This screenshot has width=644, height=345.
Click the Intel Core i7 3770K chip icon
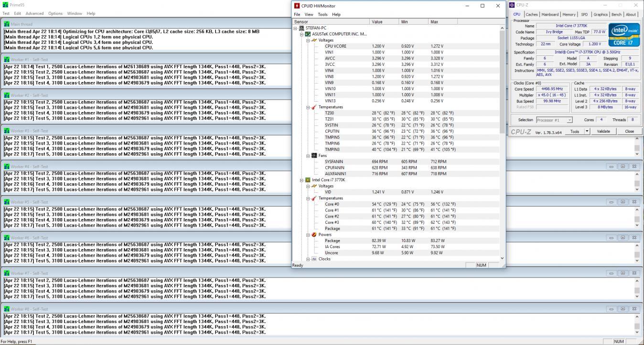click(308, 180)
